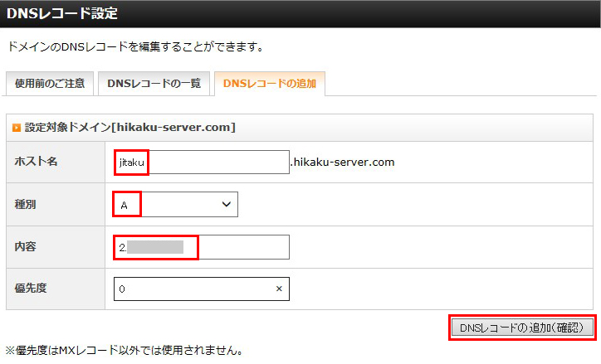This screenshot has height=364, width=601.
Task: Click the 種別 row label
Action: coord(26,204)
